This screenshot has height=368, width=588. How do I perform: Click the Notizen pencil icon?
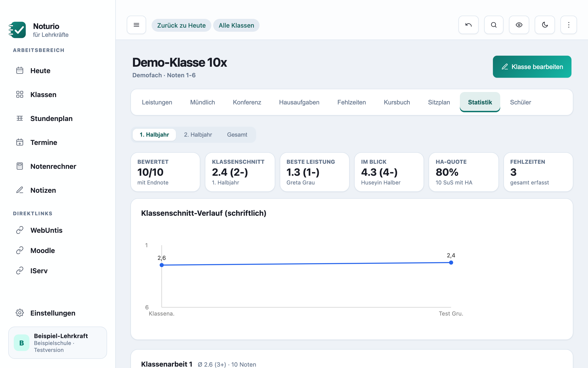(x=20, y=190)
